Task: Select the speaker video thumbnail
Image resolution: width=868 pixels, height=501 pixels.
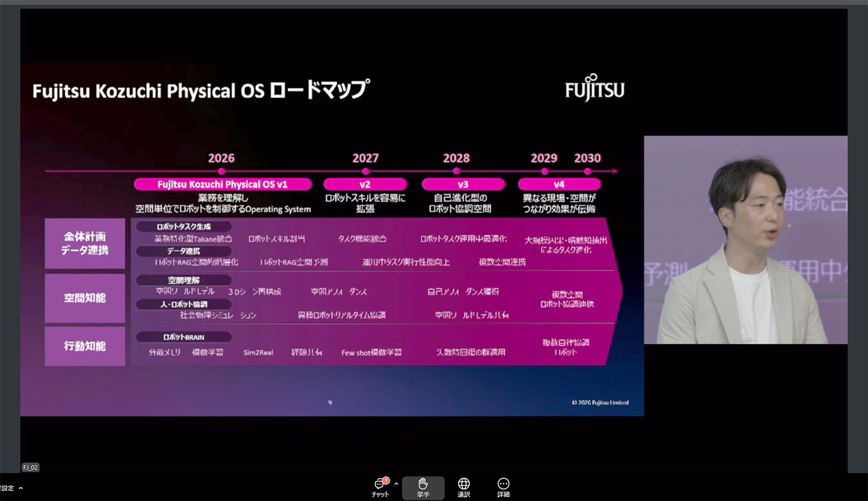Action: pyautogui.click(x=745, y=240)
